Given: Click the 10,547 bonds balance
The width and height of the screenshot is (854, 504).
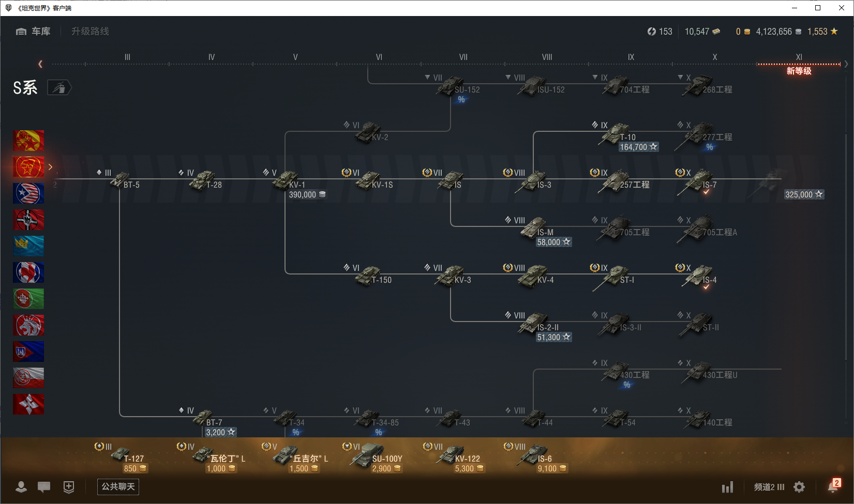Looking at the screenshot, I should (x=702, y=32).
